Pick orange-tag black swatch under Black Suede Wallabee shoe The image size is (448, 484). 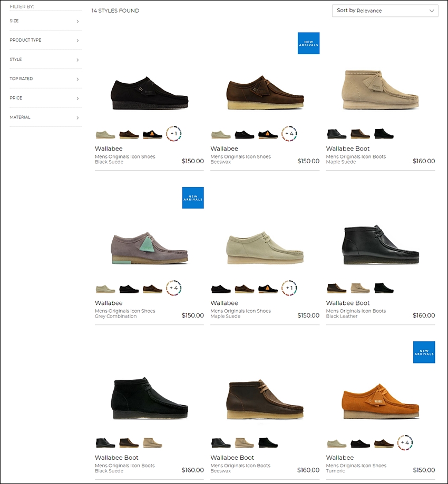pyautogui.click(x=153, y=135)
